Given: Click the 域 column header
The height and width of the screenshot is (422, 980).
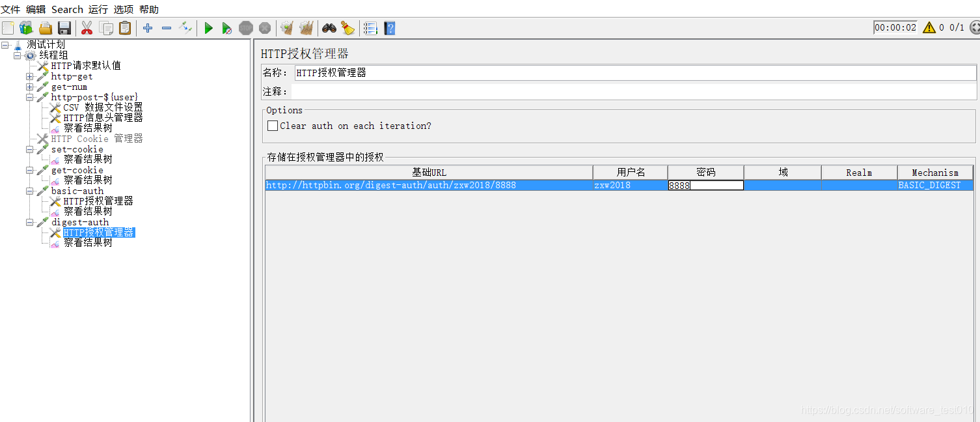Looking at the screenshot, I should [783, 173].
